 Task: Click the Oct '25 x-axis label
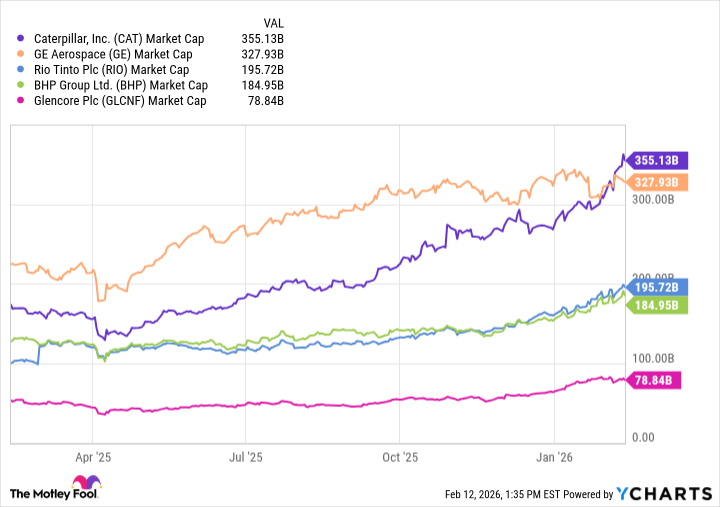pos(400,456)
